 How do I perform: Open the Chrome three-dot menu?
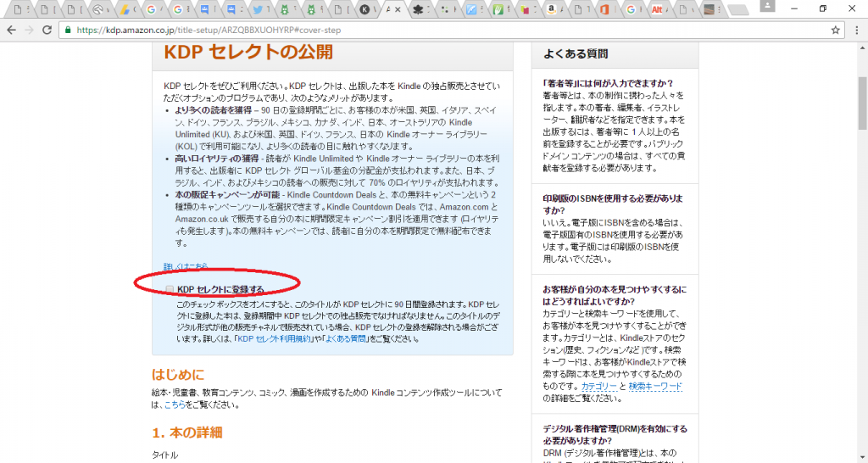857,31
